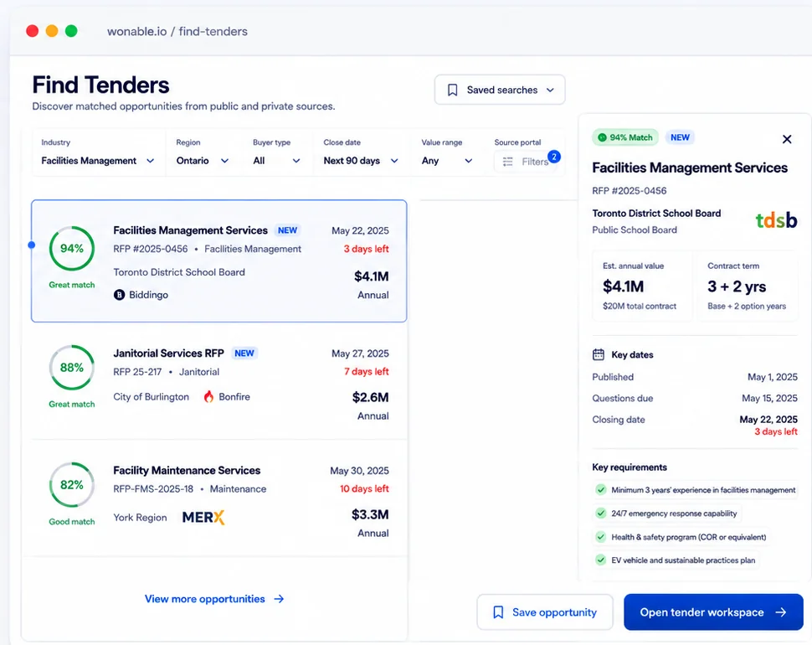Viewport: 812px width, 645px height.
Task: Click the tdsb logo
Action: click(776, 220)
